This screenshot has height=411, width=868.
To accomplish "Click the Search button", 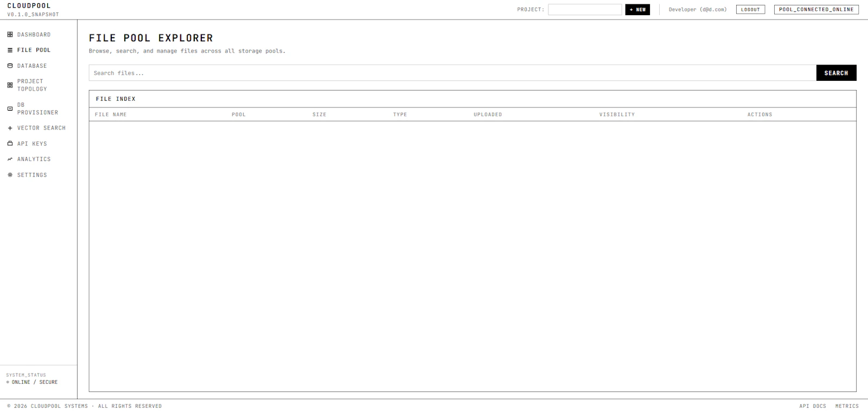I will pos(836,73).
